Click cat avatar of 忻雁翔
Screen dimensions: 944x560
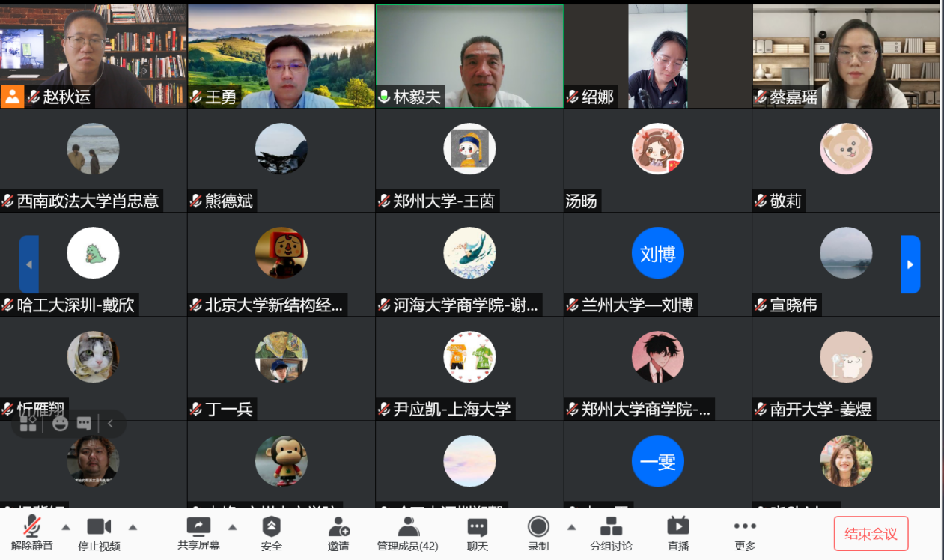pyautogui.click(x=93, y=357)
